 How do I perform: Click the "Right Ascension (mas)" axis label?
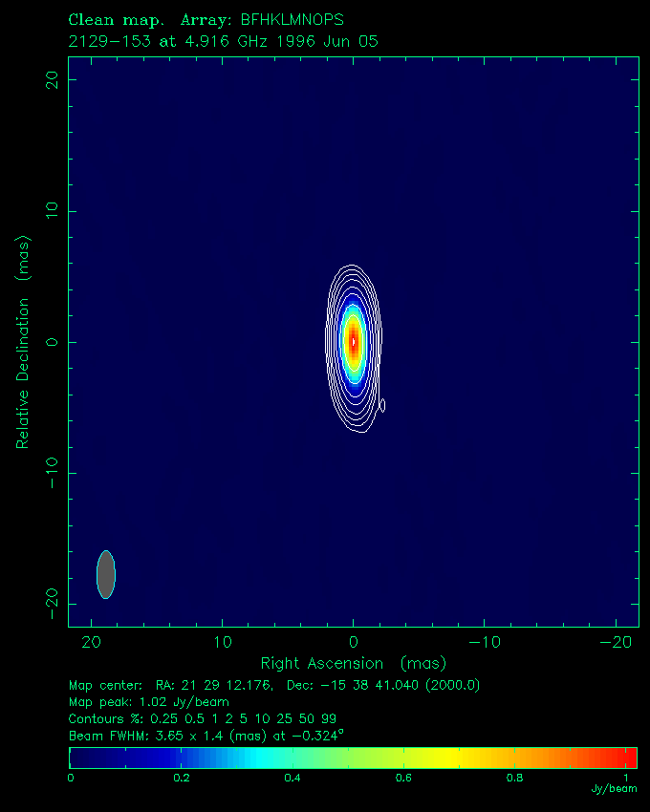click(354, 663)
